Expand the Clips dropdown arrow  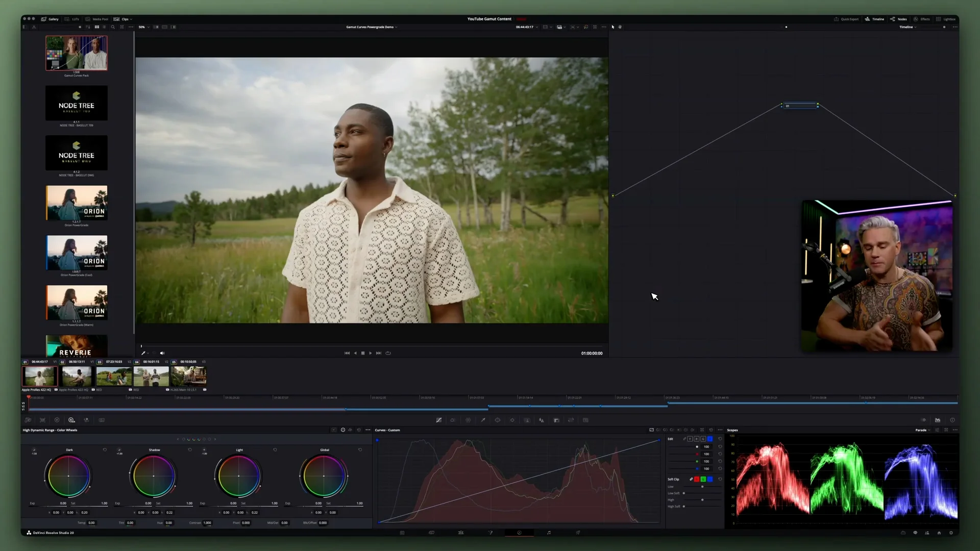pyautogui.click(x=131, y=19)
